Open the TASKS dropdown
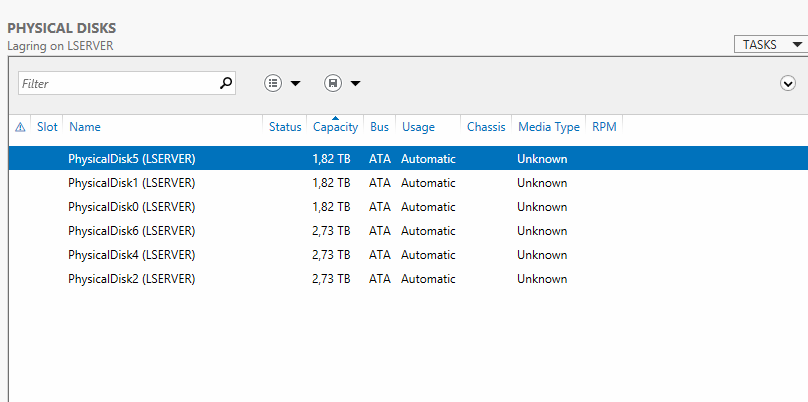The height and width of the screenshot is (402, 808). tap(770, 45)
